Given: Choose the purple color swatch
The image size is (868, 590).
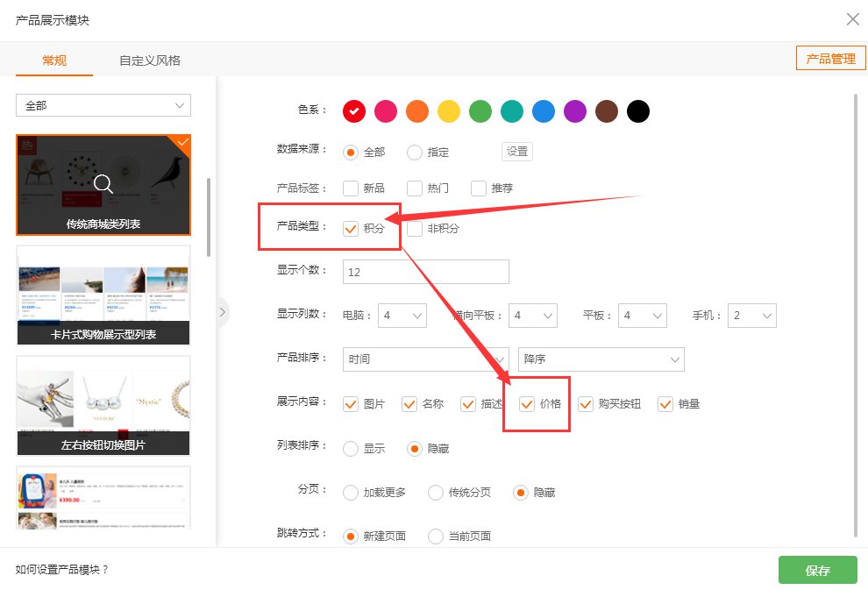Looking at the screenshot, I should click(x=574, y=111).
